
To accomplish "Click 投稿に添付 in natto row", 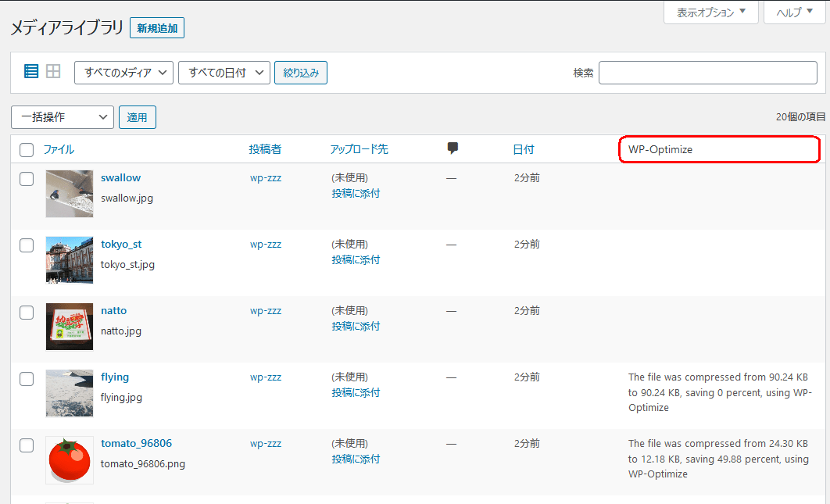I will pos(356,327).
